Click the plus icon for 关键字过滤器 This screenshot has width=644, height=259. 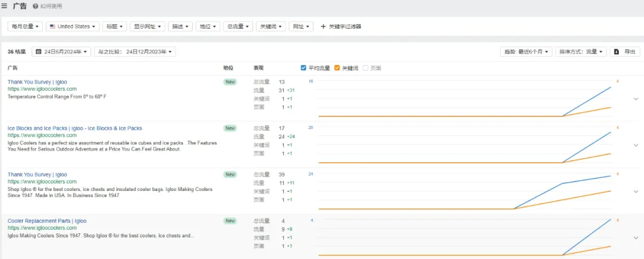pyautogui.click(x=323, y=26)
